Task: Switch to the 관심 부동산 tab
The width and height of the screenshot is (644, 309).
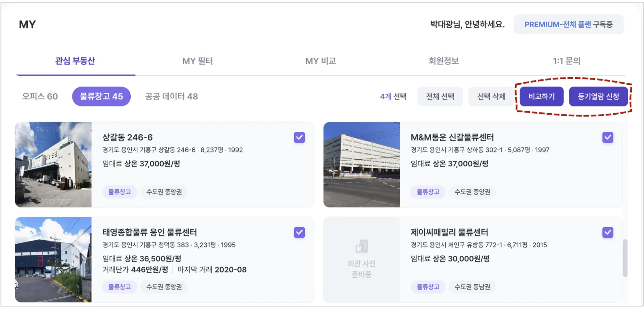Action: (x=75, y=61)
